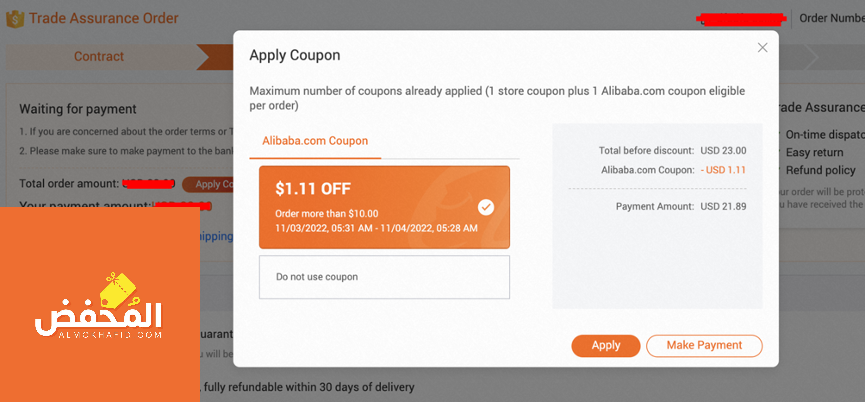Viewport: 866px width, 402px height.
Task: Select the Do not use coupon option
Action: coord(384,277)
